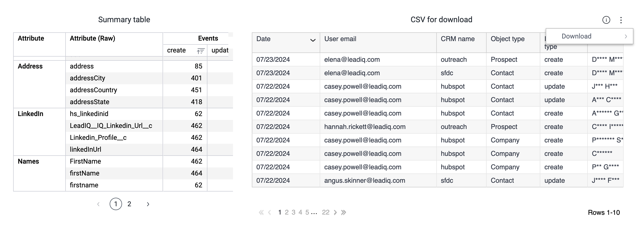Jump to first CSV page double arrow
Image resolution: width=644 pixels, height=229 pixels.
tap(261, 212)
